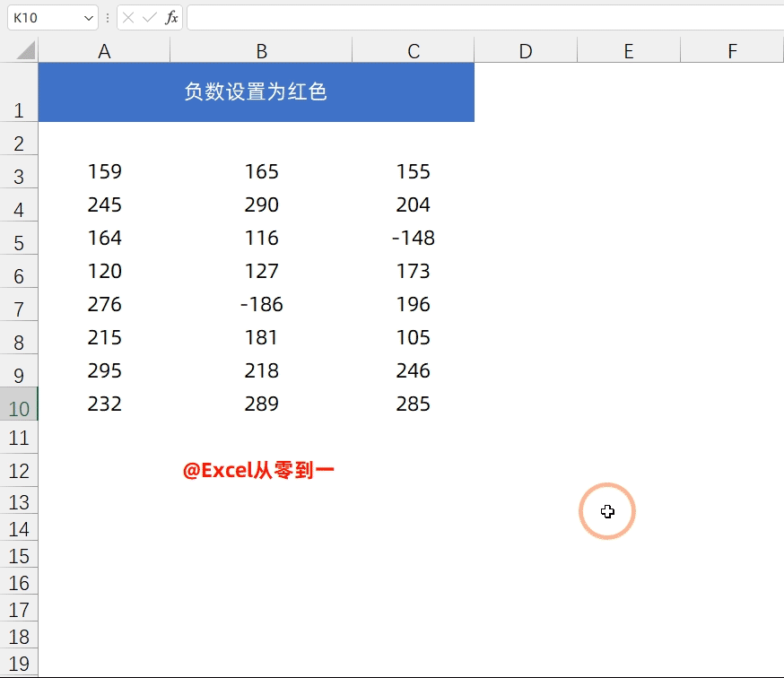Select cell containing 127
784x678 pixels.
[261, 271]
